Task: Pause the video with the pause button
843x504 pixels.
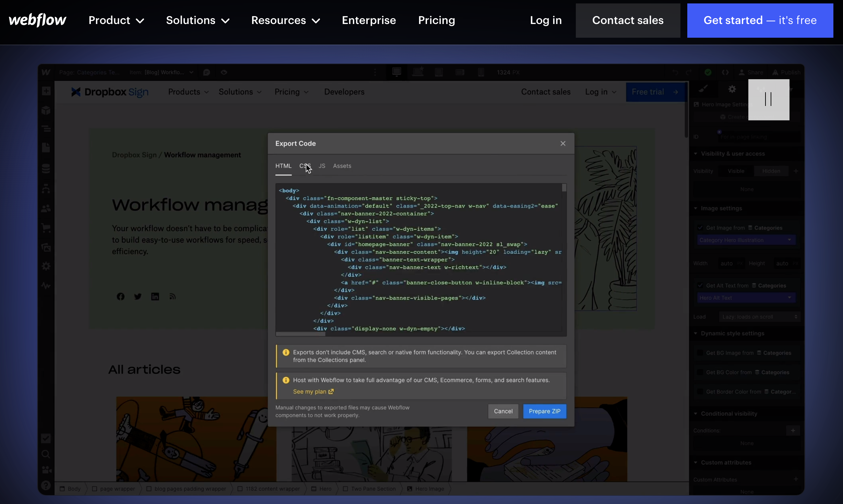Action: pos(768,99)
